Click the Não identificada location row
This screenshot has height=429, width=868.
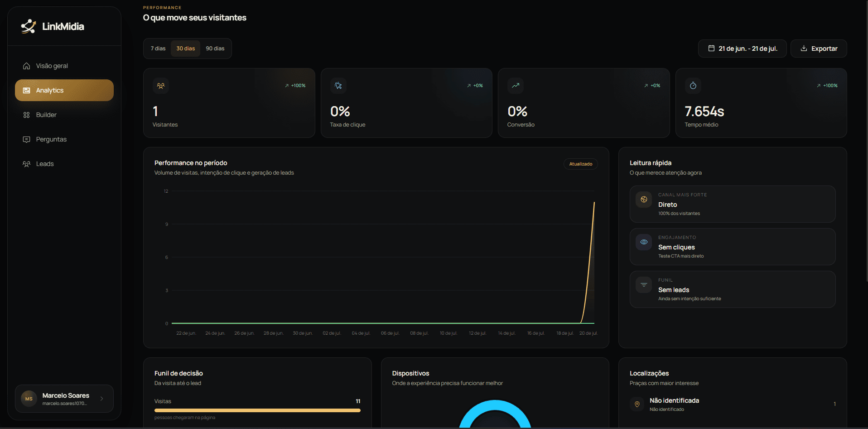pos(733,404)
